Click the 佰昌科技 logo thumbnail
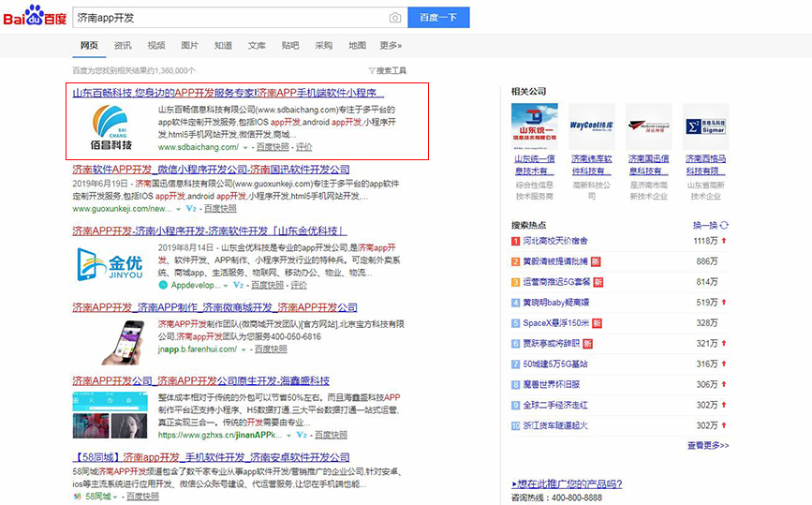 [111, 127]
